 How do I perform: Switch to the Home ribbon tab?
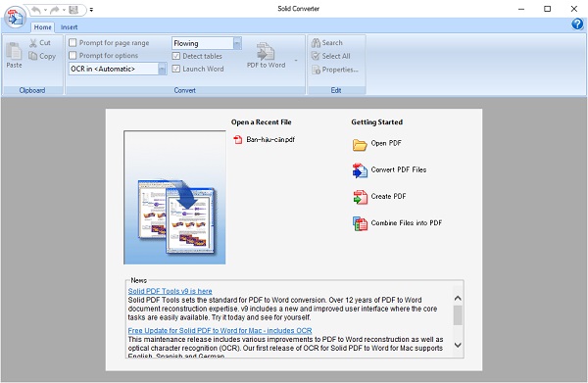click(x=42, y=27)
